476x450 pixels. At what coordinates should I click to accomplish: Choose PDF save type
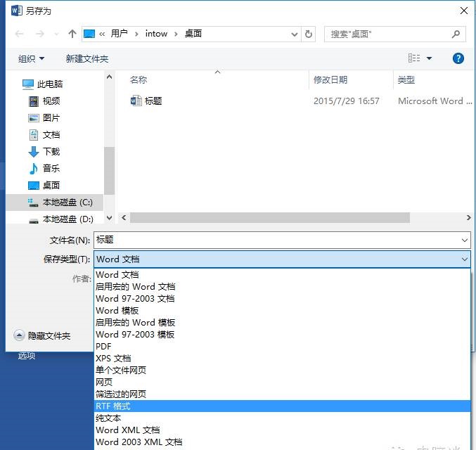(x=283, y=347)
